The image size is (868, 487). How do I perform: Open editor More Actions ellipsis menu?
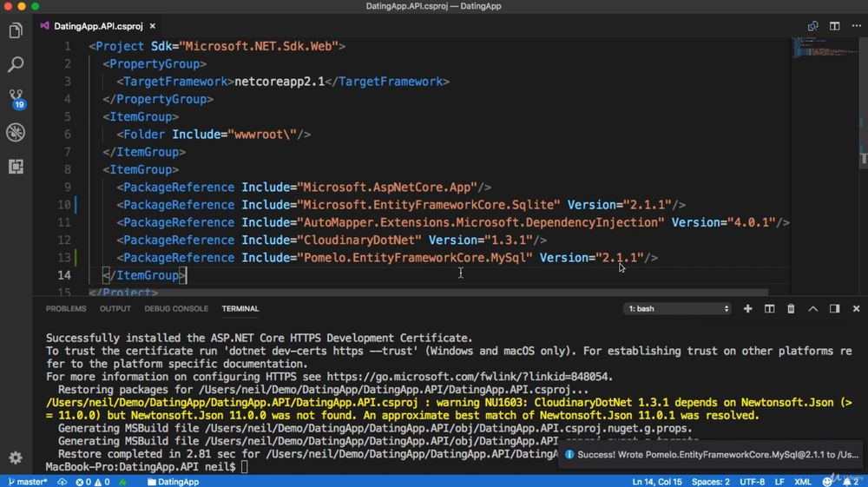tap(856, 26)
